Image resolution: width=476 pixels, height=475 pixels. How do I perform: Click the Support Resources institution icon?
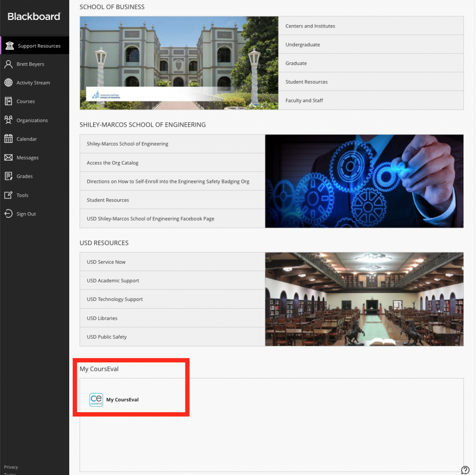tap(10, 46)
